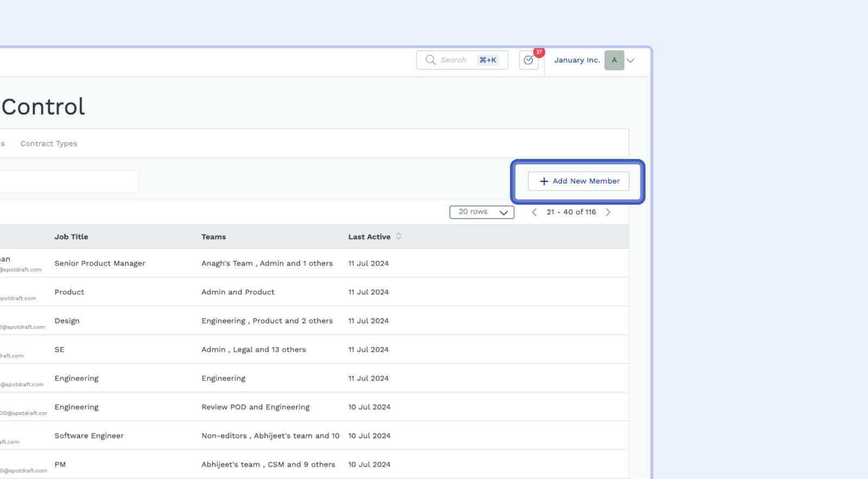The width and height of the screenshot is (868, 479).
Task: Expand the account menu chevron
Action: point(631,60)
